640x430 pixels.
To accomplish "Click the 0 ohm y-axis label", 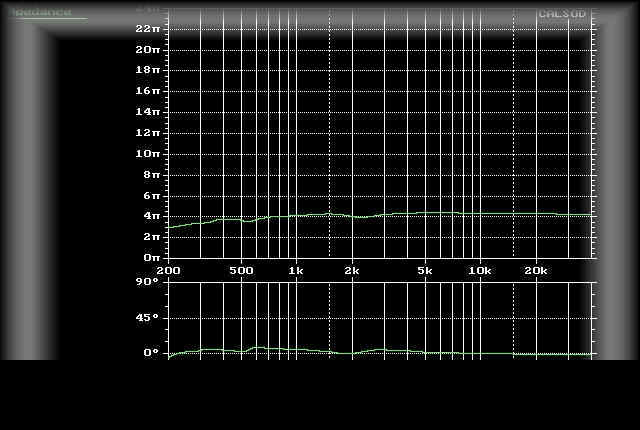I will [151, 257].
